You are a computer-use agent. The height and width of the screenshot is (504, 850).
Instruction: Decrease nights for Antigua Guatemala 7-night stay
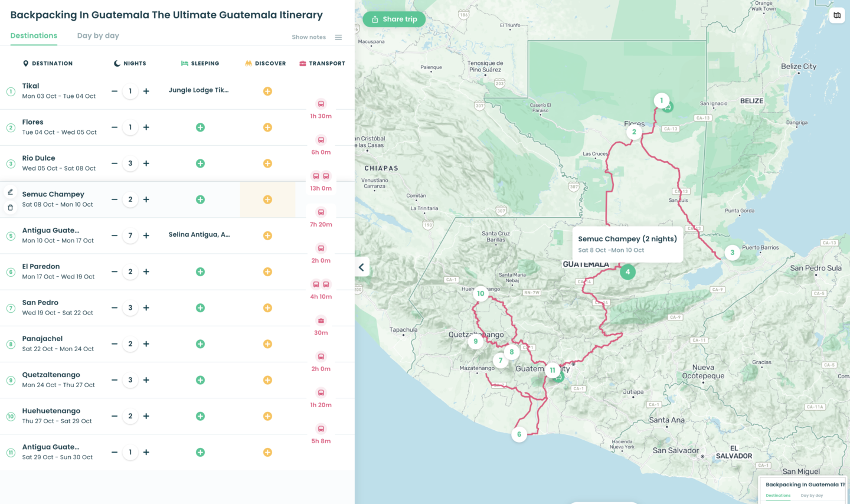click(x=115, y=235)
